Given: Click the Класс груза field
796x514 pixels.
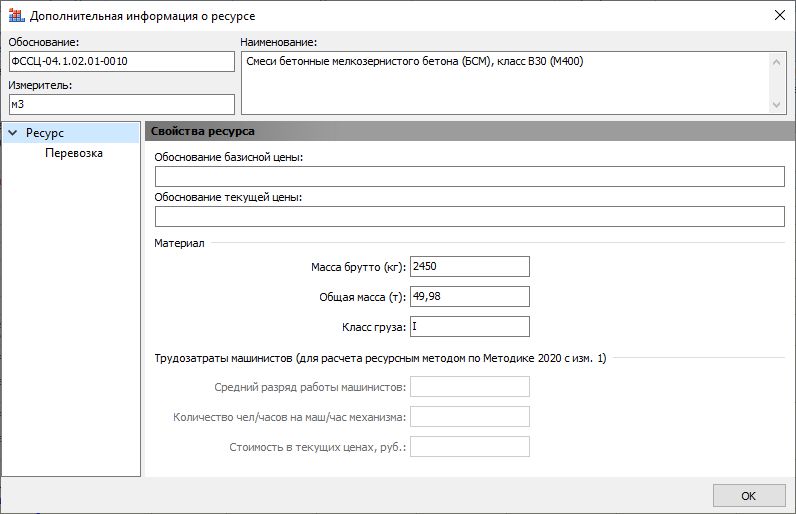Looking at the screenshot, I should [x=470, y=326].
